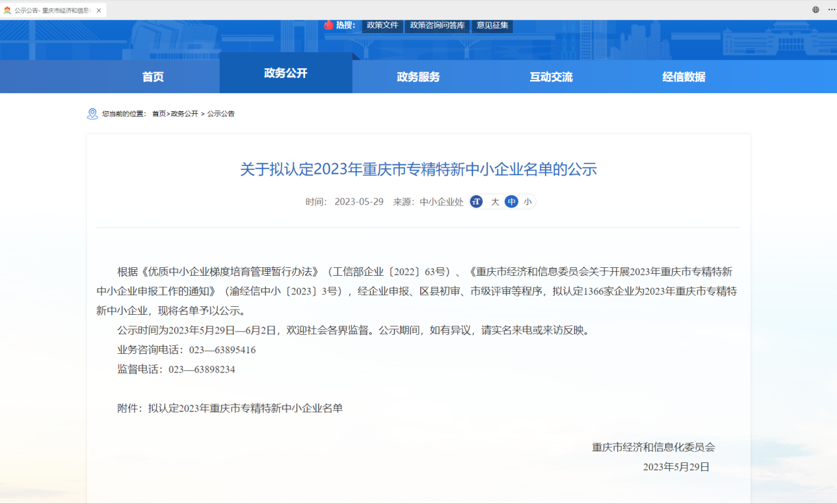Open the 政务公开 navigation tab
837x504 pixels.
286,73
